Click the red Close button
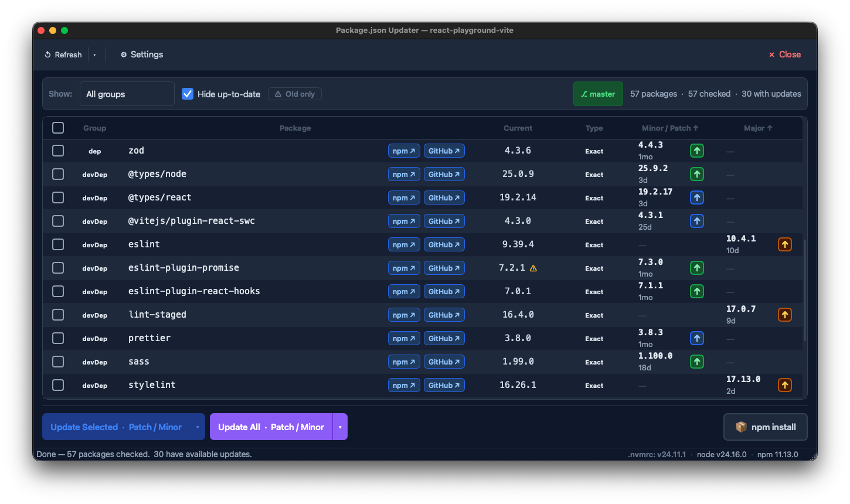 (x=784, y=55)
